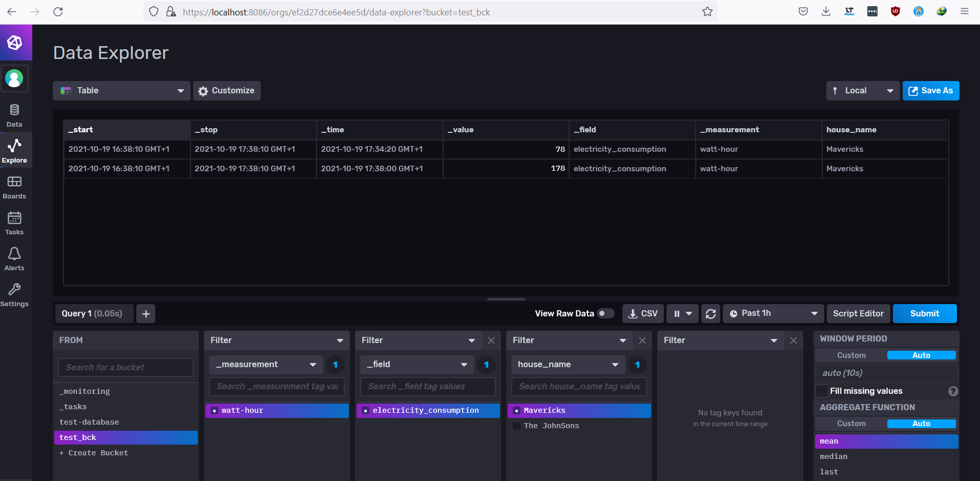Open the Data section in sidebar
The height and width of the screenshot is (481, 980).
14,115
